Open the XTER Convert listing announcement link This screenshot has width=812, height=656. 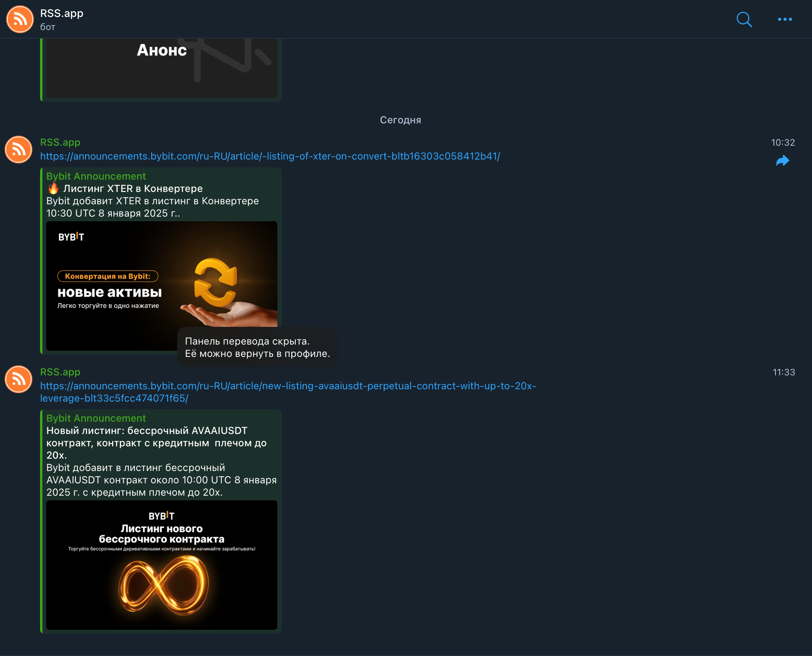pos(270,156)
